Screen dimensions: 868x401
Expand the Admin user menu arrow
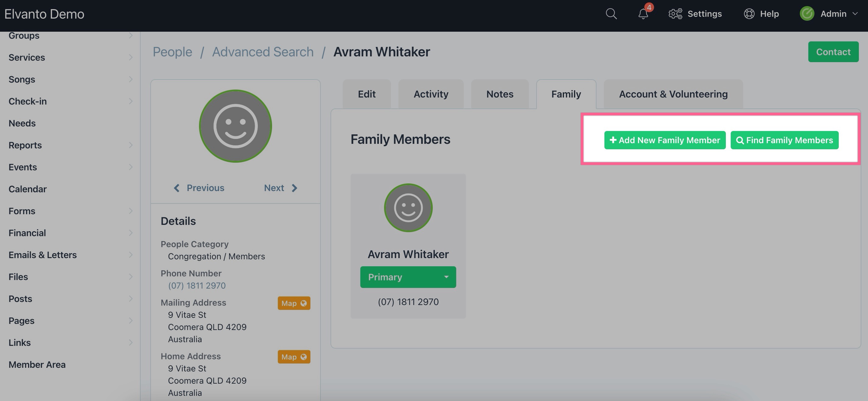click(855, 14)
